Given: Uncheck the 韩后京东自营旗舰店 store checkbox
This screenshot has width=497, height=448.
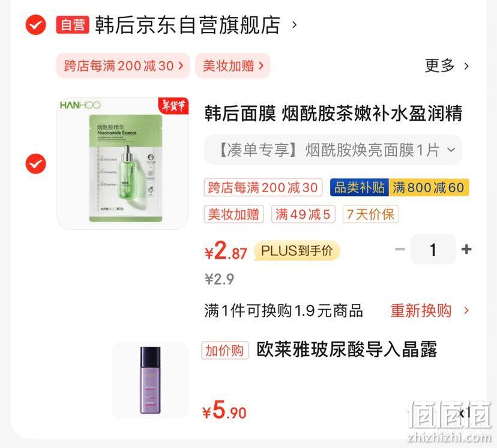Looking at the screenshot, I should [35, 25].
